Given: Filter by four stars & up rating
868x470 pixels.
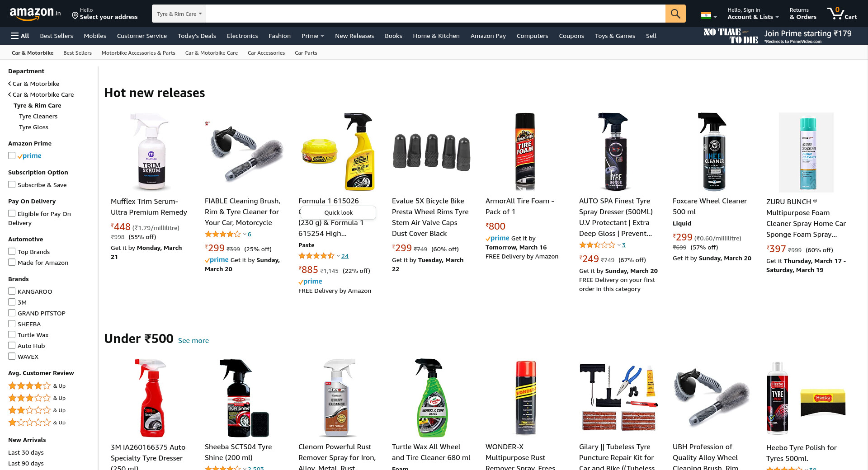Looking at the screenshot, I should tap(37, 386).
